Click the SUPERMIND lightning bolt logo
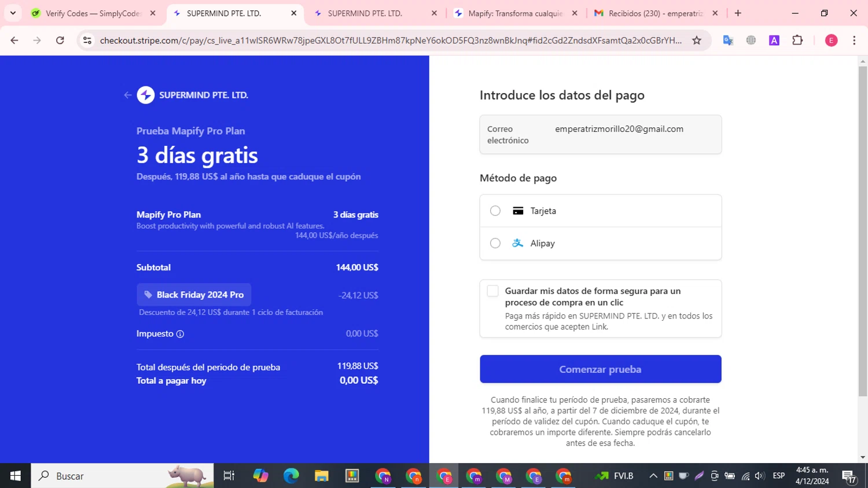868x488 pixels. (146, 95)
